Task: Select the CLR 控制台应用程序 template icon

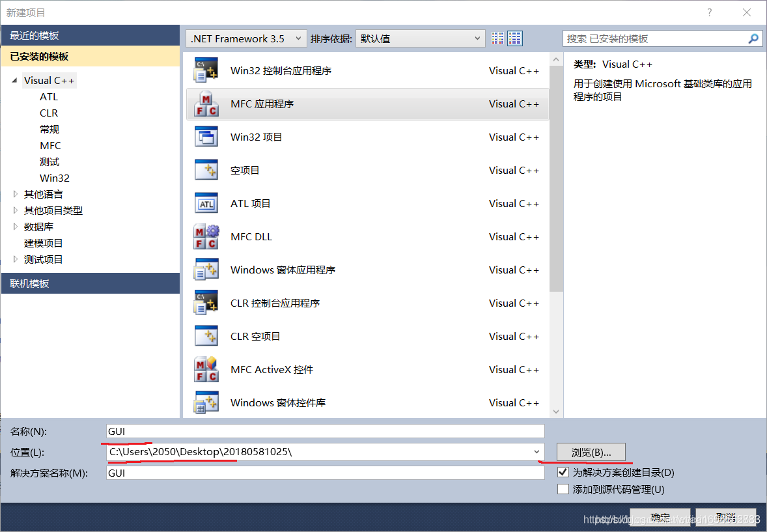Action: pyautogui.click(x=206, y=303)
